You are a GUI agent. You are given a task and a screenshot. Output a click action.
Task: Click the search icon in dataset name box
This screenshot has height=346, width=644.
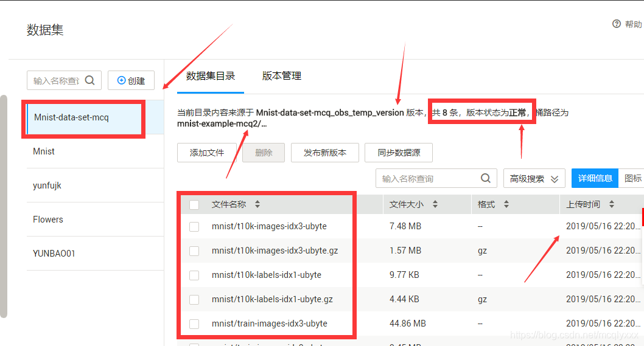click(90, 80)
